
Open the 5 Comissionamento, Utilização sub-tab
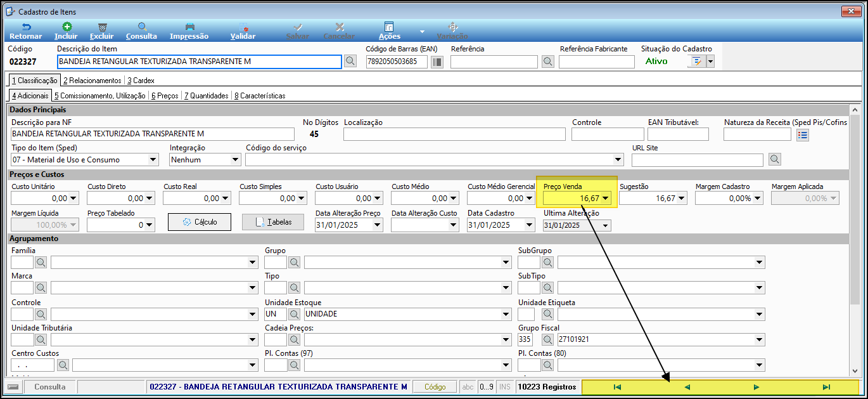[99, 96]
